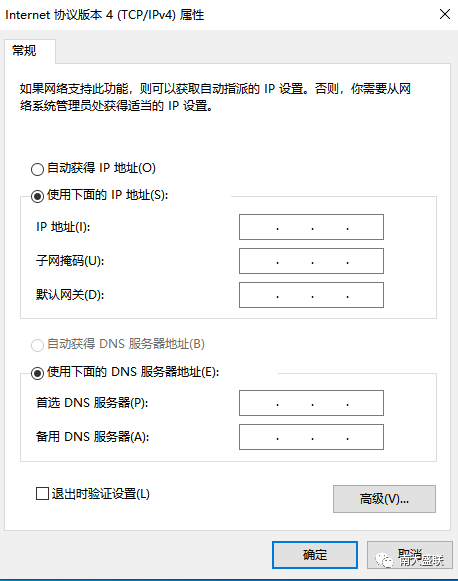Confirm with the 确定 button
Viewport: 458px width, 581px height.
click(x=315, y=555)
